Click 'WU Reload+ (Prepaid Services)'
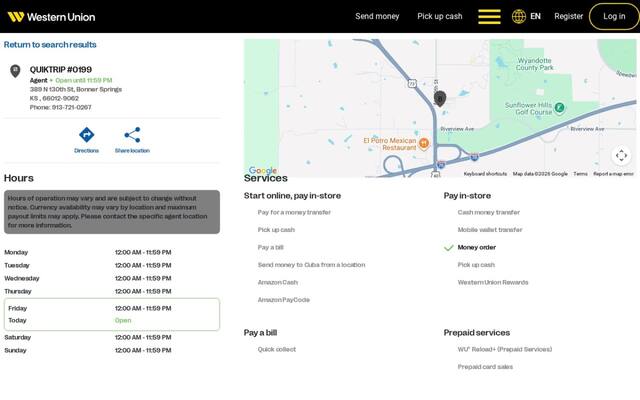640x400 pixels. [504, 349]
